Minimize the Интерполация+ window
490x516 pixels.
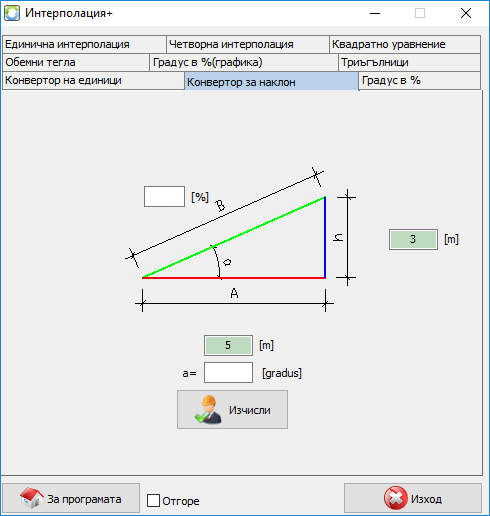[375, 13]
